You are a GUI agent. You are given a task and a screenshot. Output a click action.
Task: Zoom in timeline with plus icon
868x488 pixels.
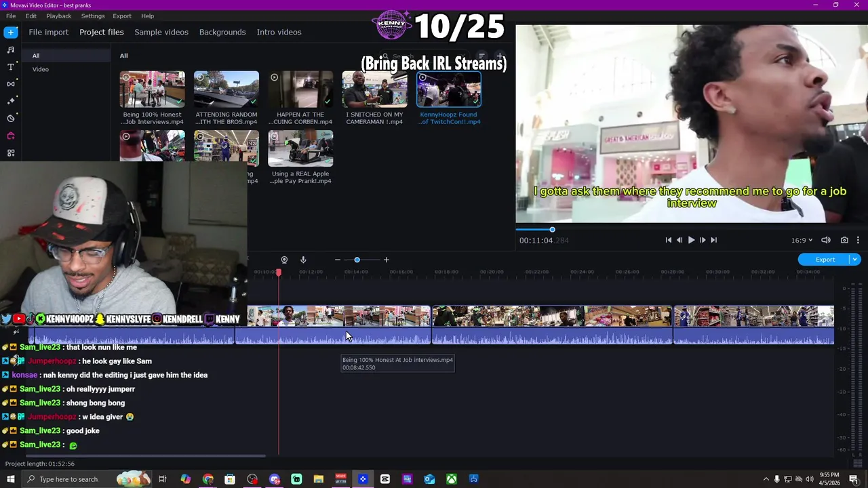coord(387,260)
